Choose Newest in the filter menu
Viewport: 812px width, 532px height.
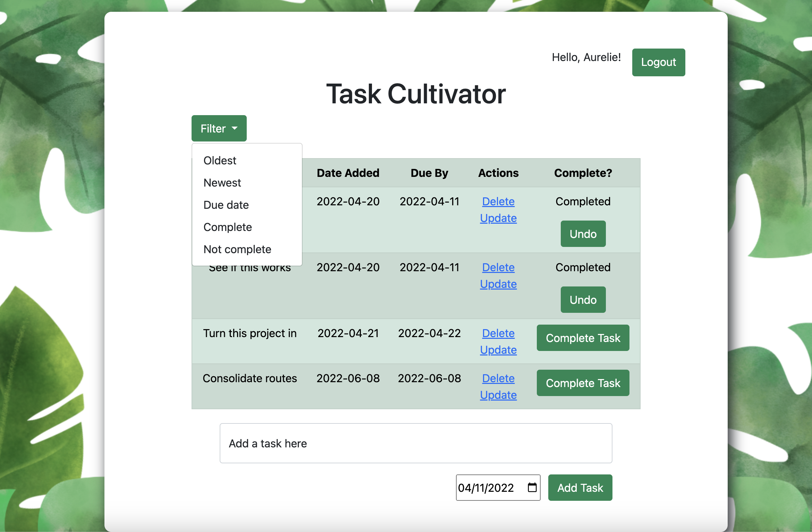coord(222,183)
